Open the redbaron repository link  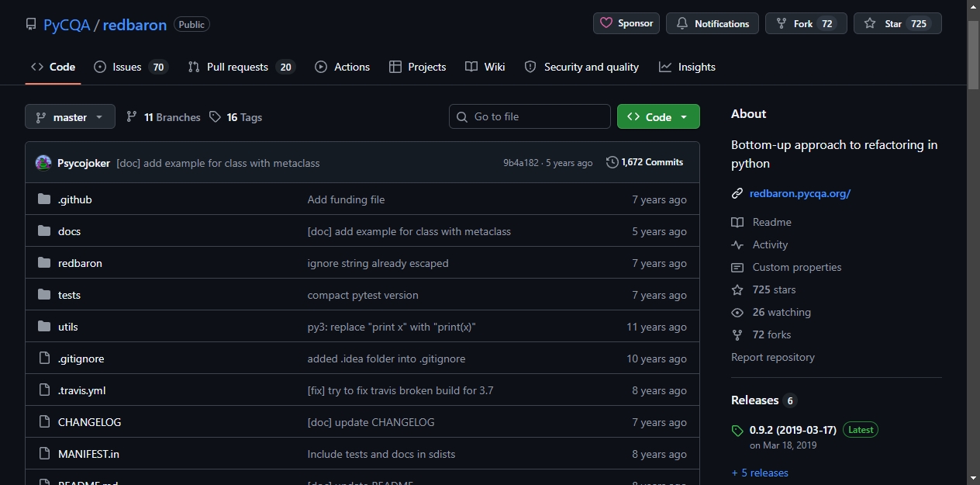click(x=135, y=25)
